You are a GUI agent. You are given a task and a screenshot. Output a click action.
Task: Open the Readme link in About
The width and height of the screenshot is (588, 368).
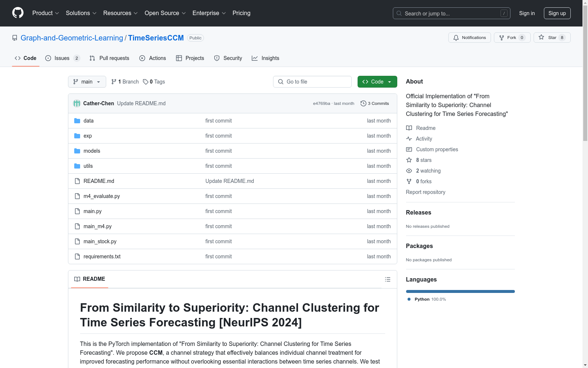[421, 128]
